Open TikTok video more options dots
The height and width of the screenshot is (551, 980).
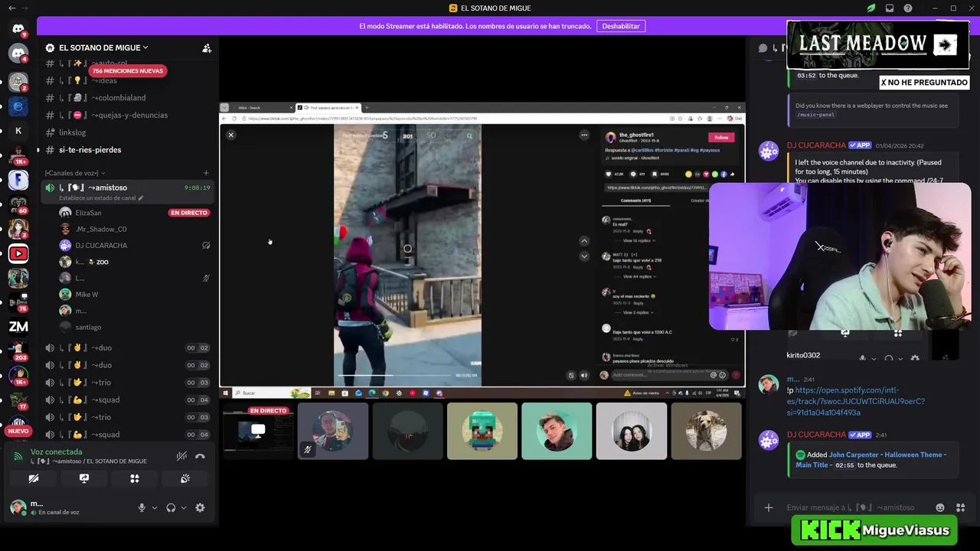(x=584, y=135)
